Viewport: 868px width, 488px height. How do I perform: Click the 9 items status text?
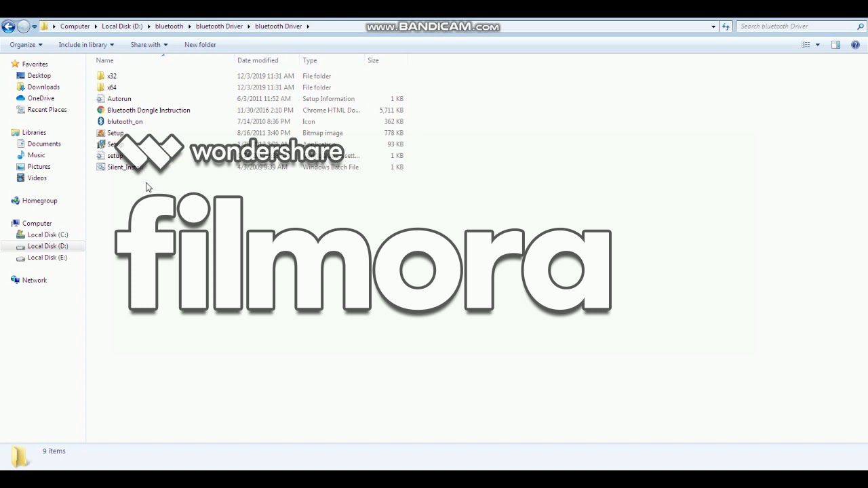pyautogui.click(x=54, y=451)
